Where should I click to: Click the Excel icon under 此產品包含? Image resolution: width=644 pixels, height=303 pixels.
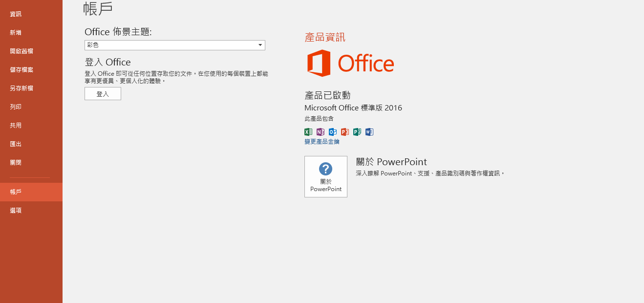coord(308,131)
